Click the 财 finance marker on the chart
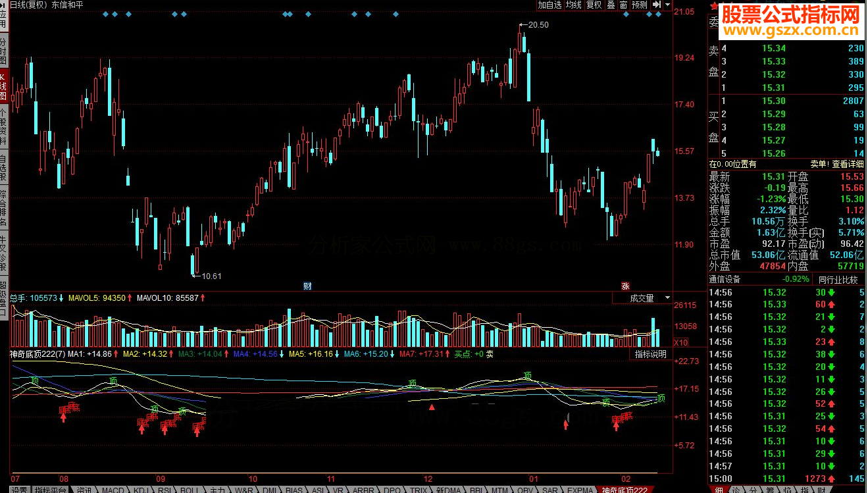The height and width of the screenshot is (493, 868). click(307, 286)
